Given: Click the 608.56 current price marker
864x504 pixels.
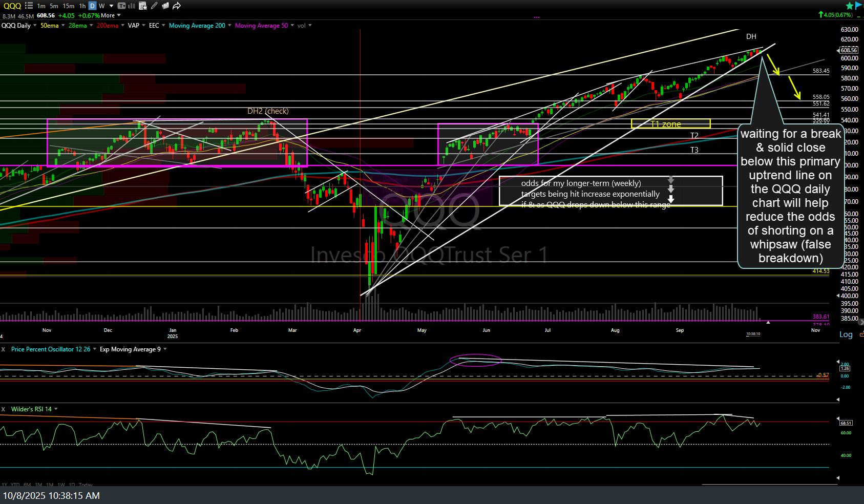Looking at the screenshot, I should [849, 50].
